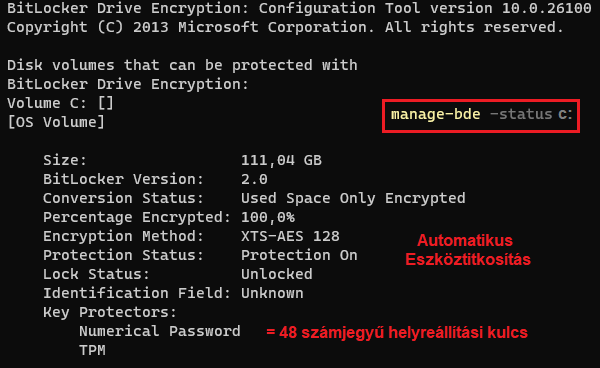Click the 48 számjegyű helyreállítási kulcs note

click(397, 332)
